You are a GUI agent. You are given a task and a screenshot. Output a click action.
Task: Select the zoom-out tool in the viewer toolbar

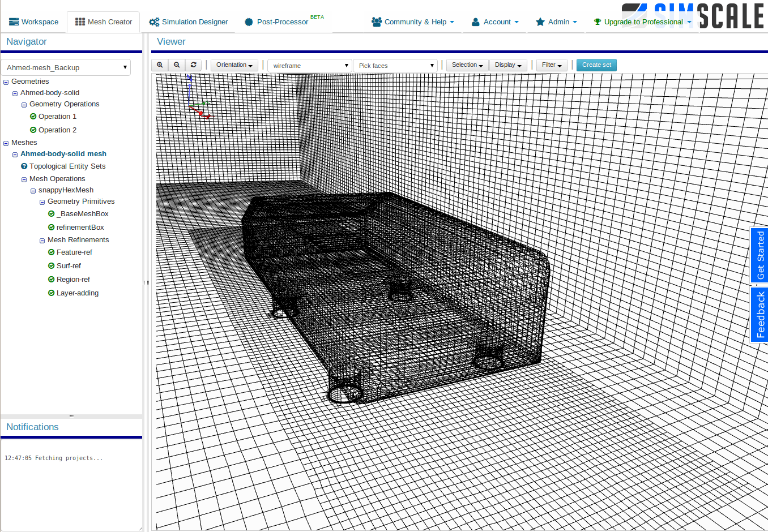(x=176, y=65)
